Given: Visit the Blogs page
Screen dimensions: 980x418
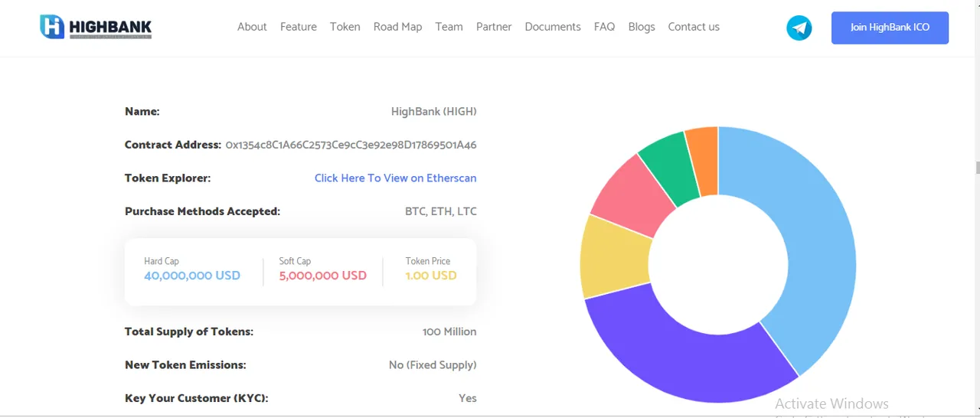Looking at the screenshot, I should coord(642,27).
